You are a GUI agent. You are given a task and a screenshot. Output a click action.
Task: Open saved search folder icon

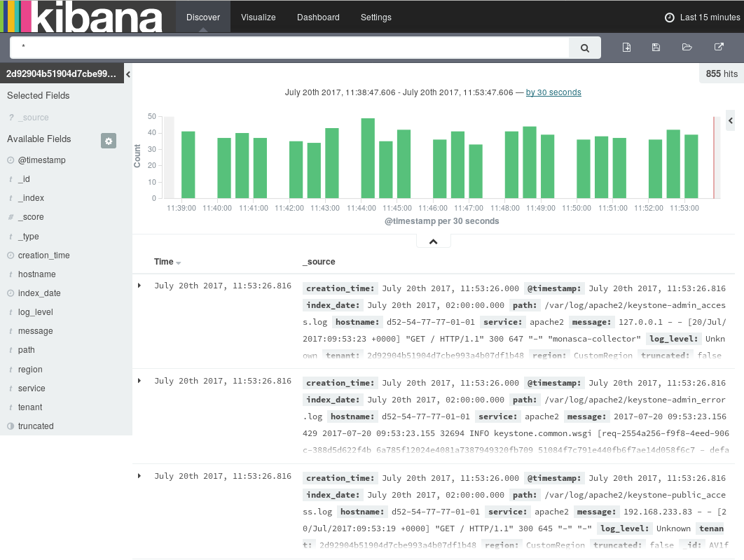pyautogui.click(x=687, y=48)
